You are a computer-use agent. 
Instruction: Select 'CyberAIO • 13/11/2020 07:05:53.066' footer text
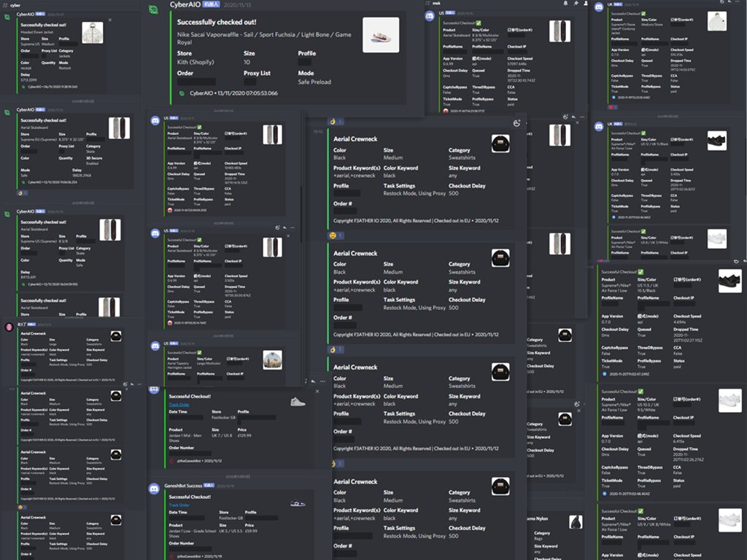233,93
